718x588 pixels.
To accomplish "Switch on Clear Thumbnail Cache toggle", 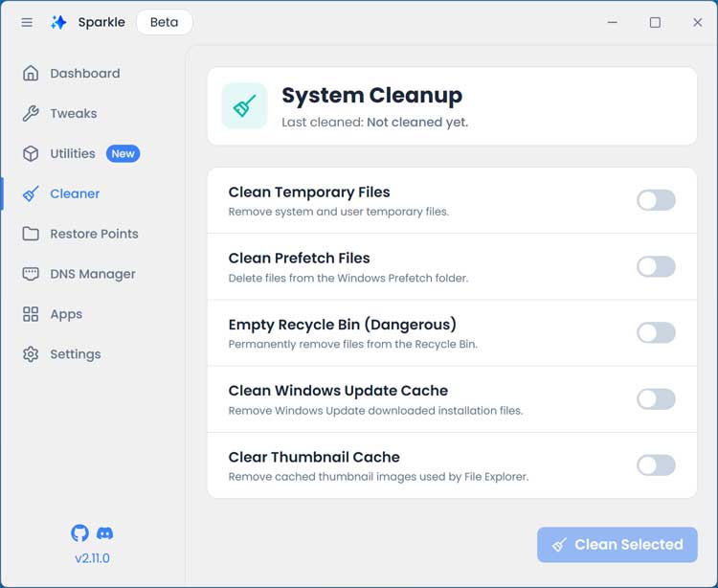I will coord(656,465).
